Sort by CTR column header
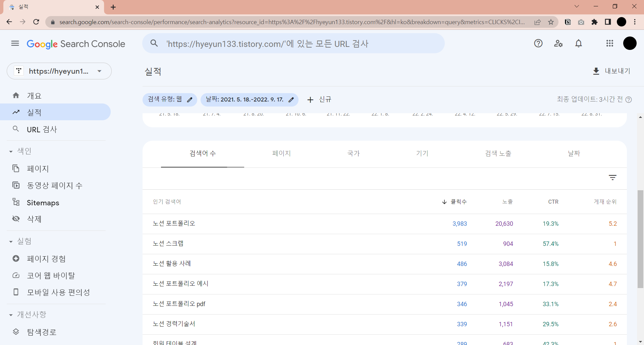Image resolution: width=644 pixels, height=345 pixels. pyautogui.click(x=553, y=202)
